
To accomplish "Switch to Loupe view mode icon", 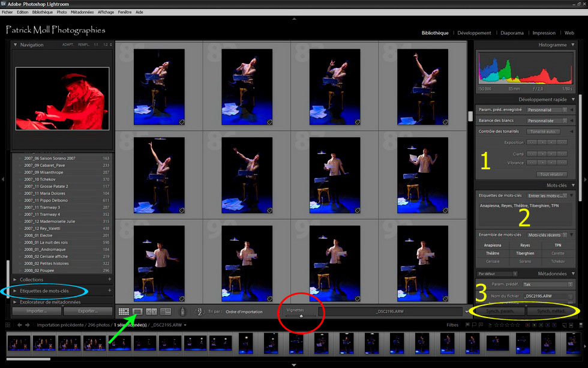I will point(137,312).
